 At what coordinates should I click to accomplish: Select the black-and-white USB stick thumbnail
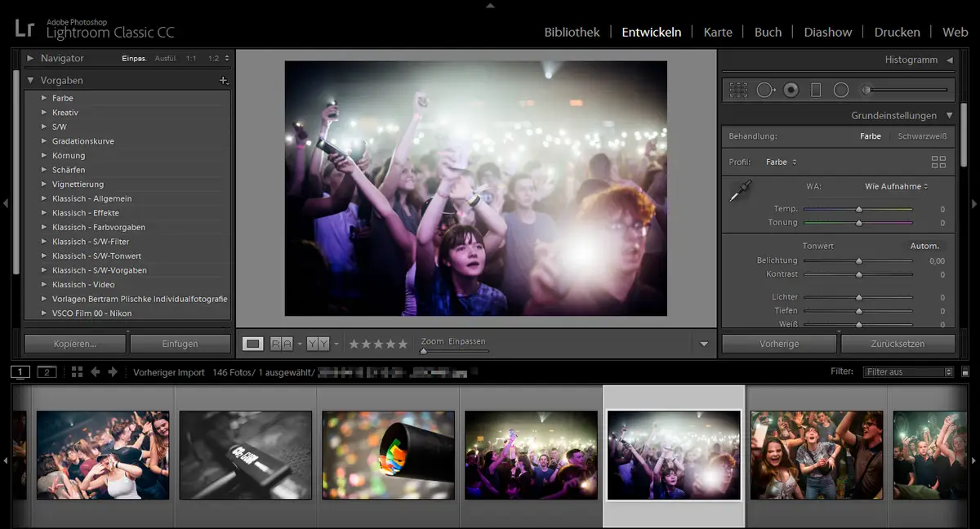point(246,455)
